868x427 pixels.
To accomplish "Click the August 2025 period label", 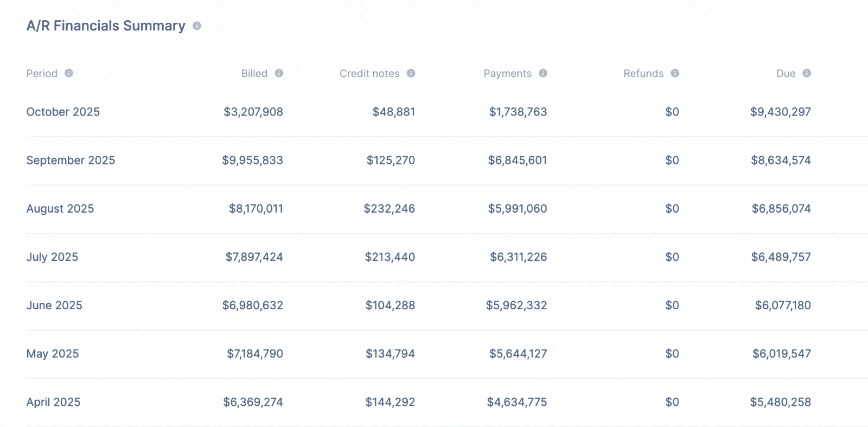I will (60, 208).
